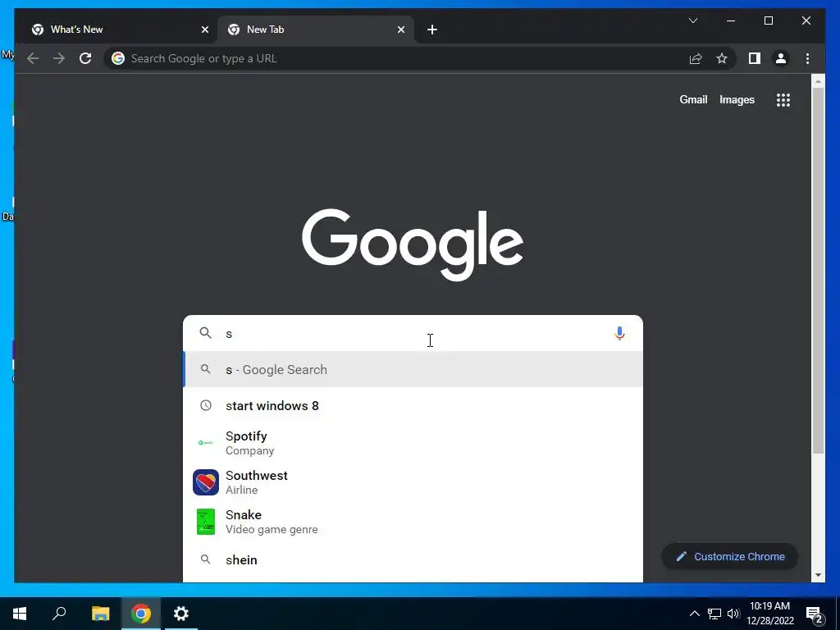Viewport: 840px width, 630px height.
Task: Click the Google search box text field
Action: (x=413, y=333)
